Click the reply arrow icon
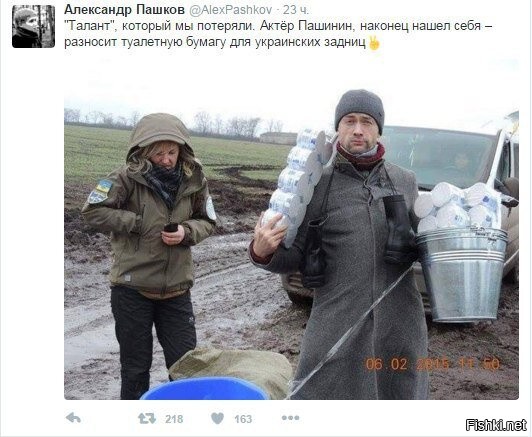Screen dimensions: 532x437 click(x=73, y=418)
